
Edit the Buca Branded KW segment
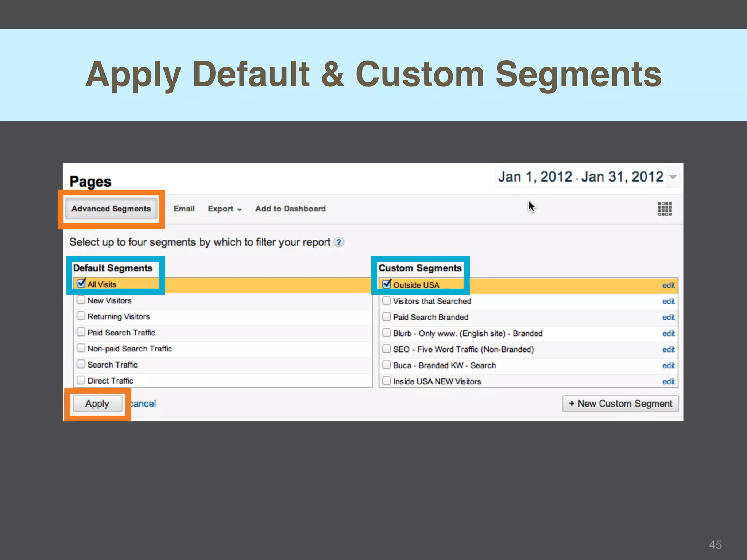[668, 366]
